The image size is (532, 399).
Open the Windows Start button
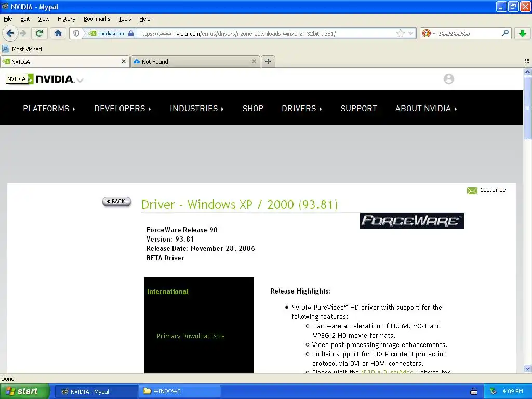pyautogui.click(x=24, y=391)
